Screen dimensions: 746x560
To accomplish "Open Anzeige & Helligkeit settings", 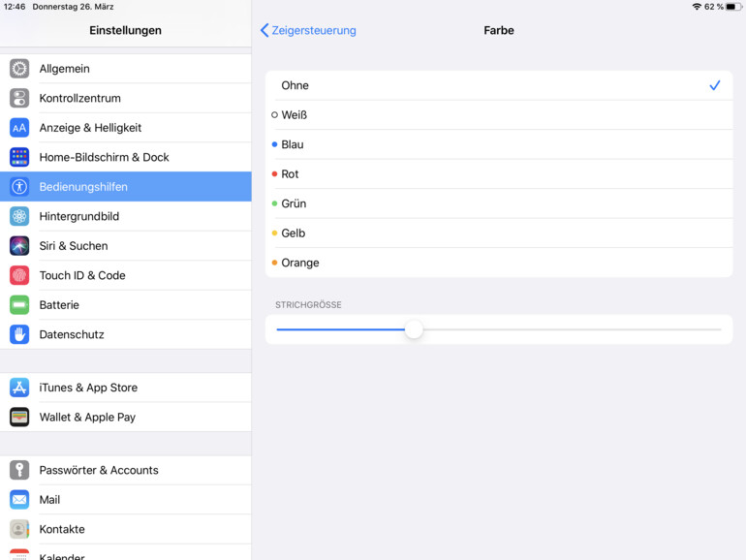I will coord(90,128).
